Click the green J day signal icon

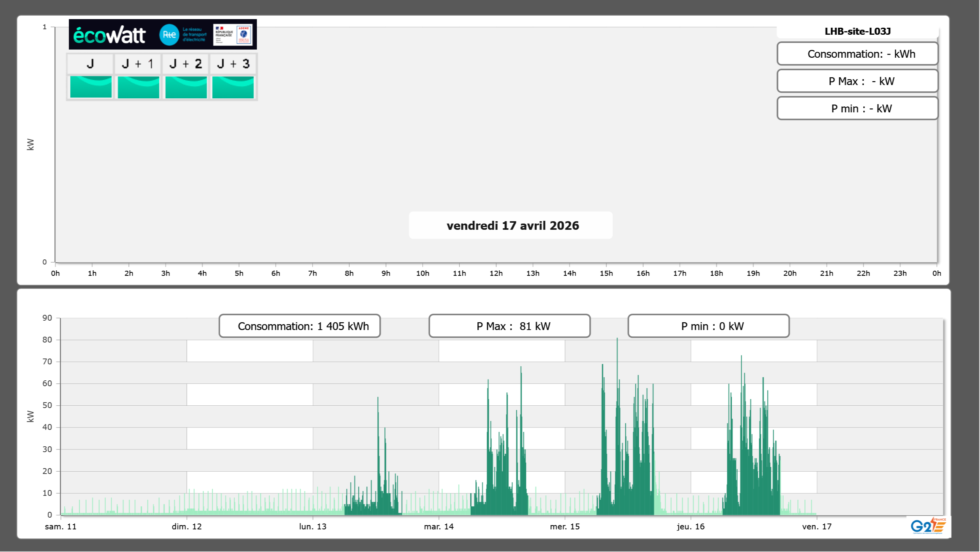[x=91, y=87]
